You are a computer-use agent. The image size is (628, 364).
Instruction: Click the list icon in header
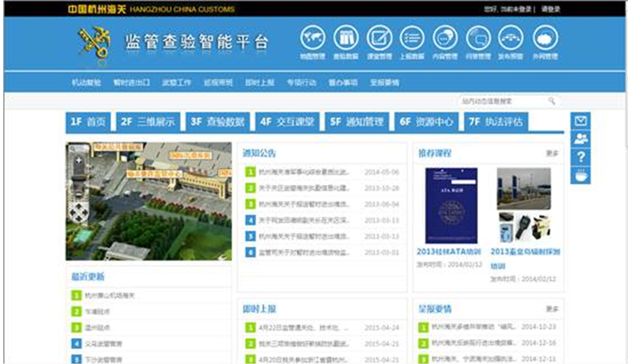point(412,38)
